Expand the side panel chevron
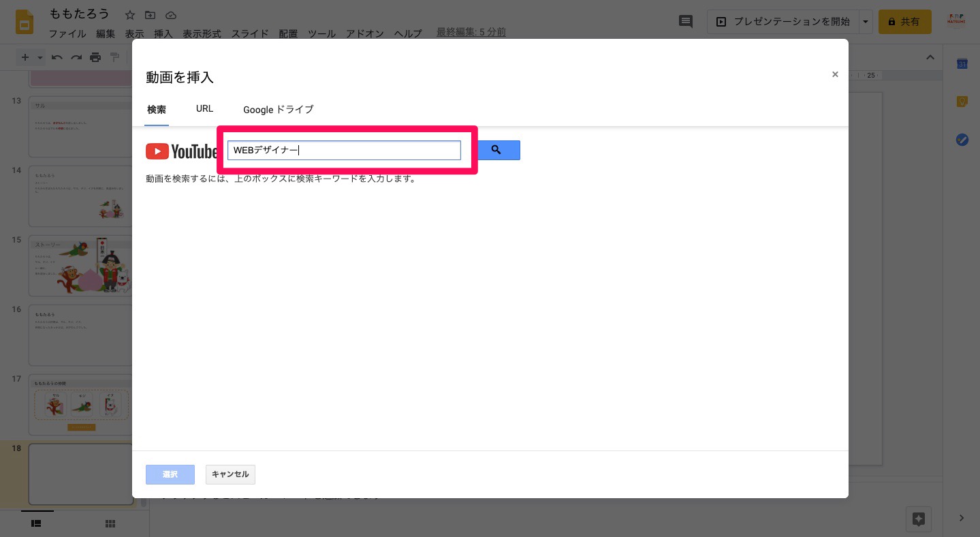Screen dimensions: 980x537 coord(962,518)
